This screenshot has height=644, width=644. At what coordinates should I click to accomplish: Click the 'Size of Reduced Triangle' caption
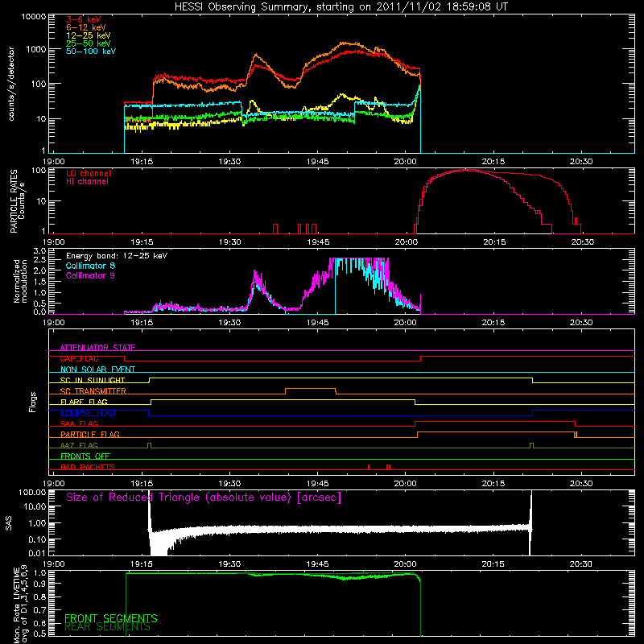204,497
